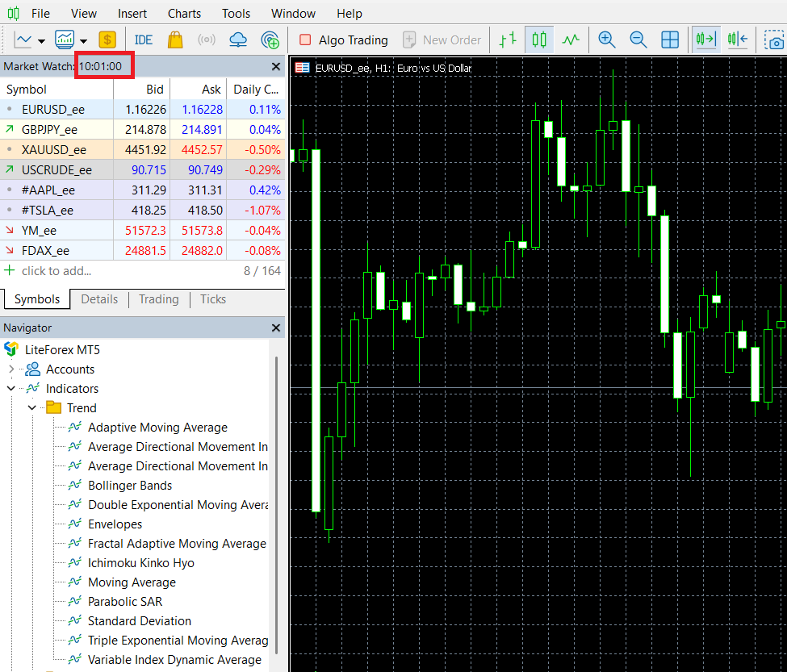
Task: Open the Tools menu
Action: [x=236, y=14]
